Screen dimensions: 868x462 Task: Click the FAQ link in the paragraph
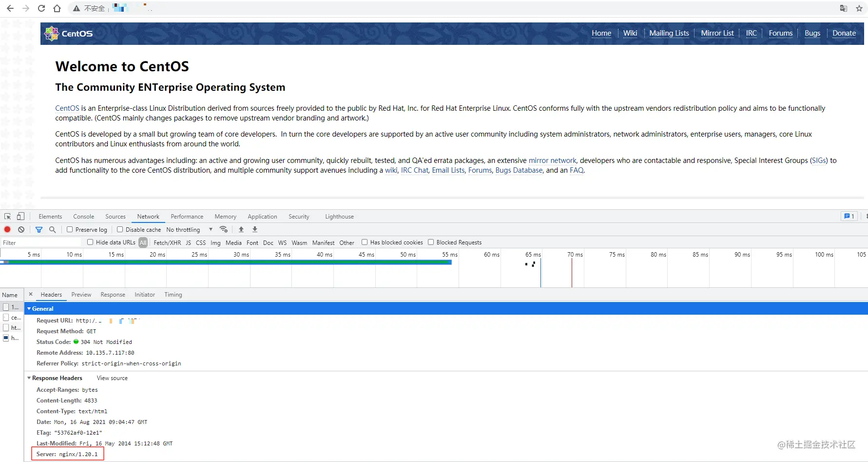pyautogui.click(x=577, y=170)
